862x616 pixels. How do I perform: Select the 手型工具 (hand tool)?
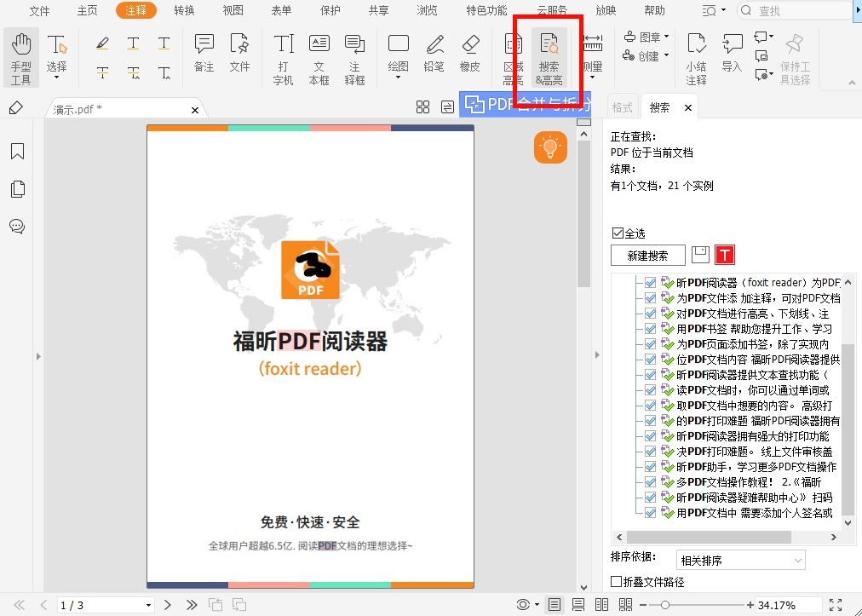[21, 56]
